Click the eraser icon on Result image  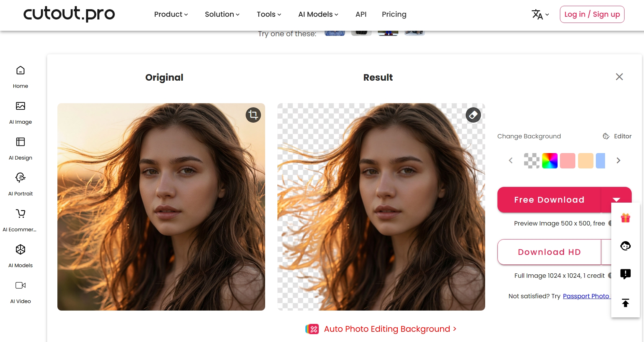pyautogui.click(x=473, y=115)
